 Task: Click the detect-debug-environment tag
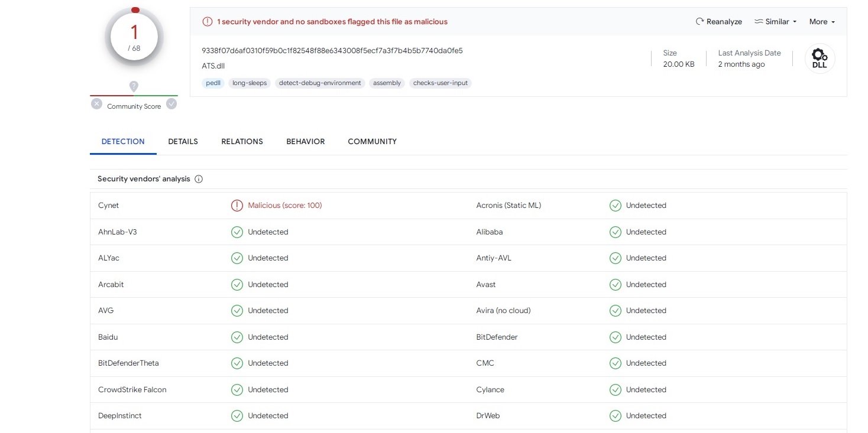320,83
